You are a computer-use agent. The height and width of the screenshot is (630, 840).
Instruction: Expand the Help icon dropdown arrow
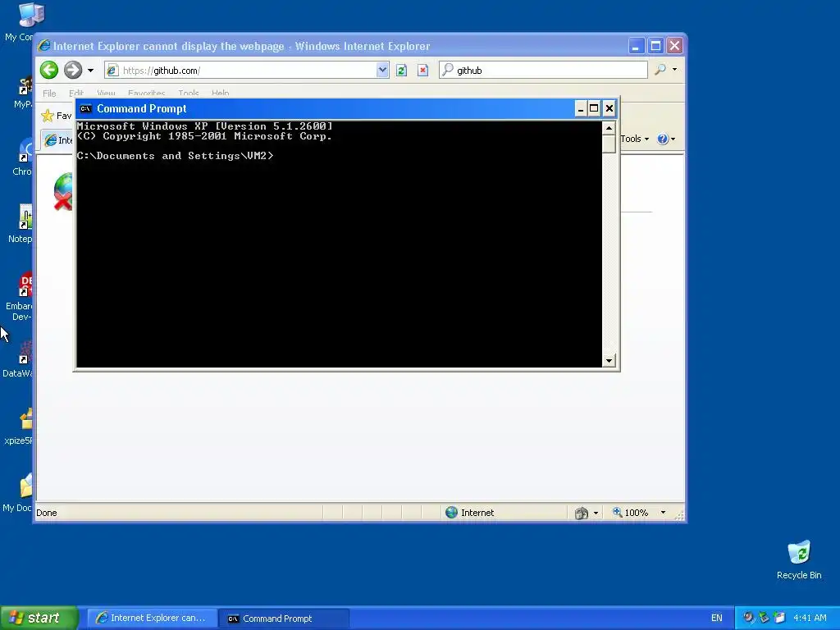coord(673,139)
